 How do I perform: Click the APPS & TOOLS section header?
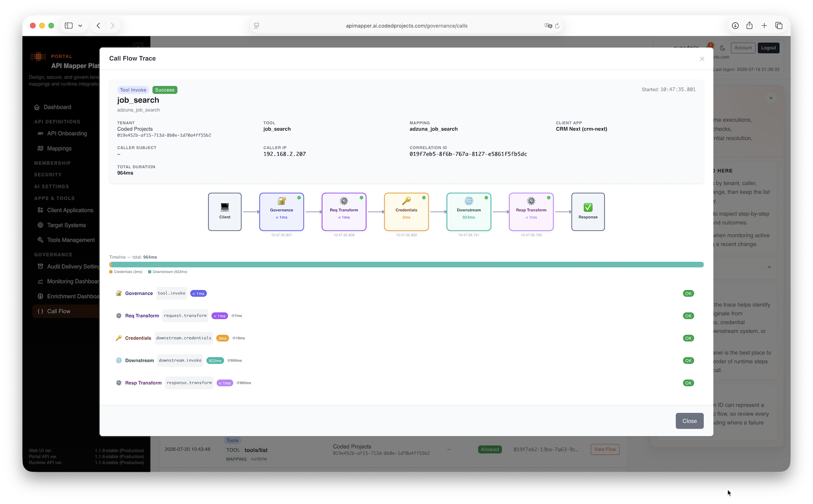(x=55, y=198)
